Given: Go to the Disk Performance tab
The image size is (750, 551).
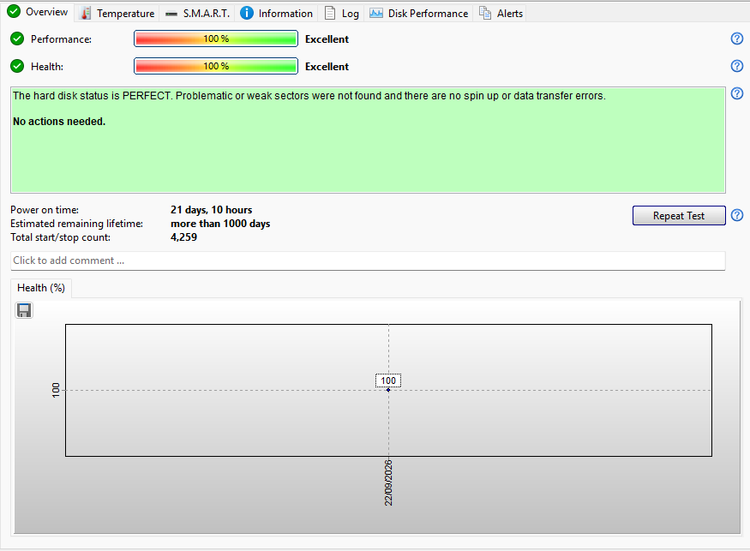Looking at the screenshot, I should (419, 13).
